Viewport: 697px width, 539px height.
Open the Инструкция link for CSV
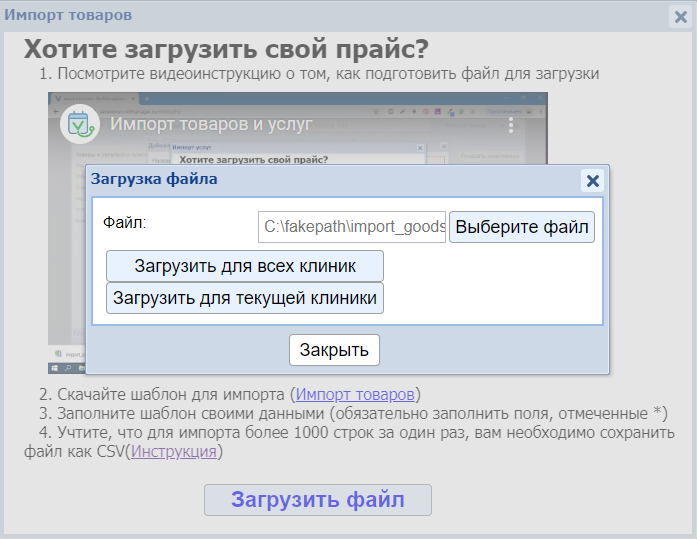(x=174, y=452)
